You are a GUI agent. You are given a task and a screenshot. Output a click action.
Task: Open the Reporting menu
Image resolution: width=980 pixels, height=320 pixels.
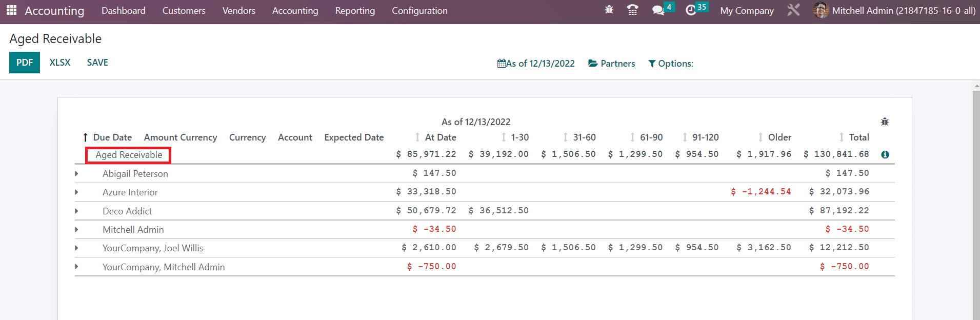pos(355,11)
